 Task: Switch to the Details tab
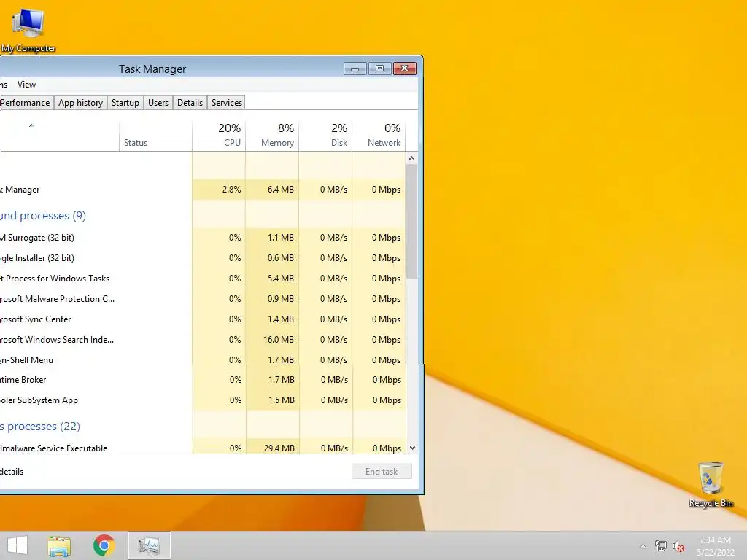click(190, 102)
